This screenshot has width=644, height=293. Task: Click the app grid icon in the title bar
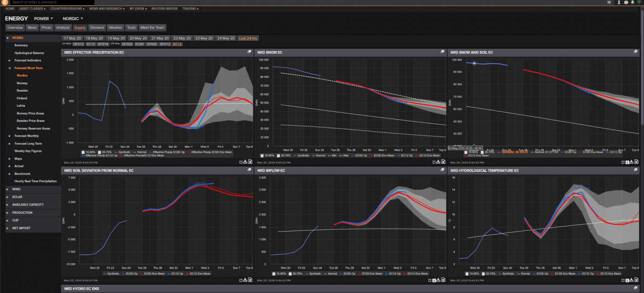click(609, 2)
